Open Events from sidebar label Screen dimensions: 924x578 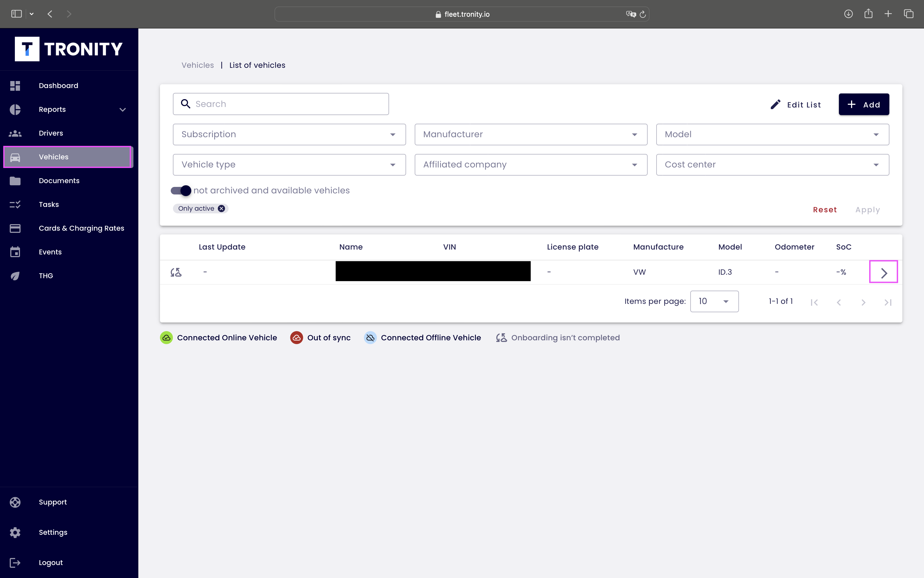coord(50,252)
